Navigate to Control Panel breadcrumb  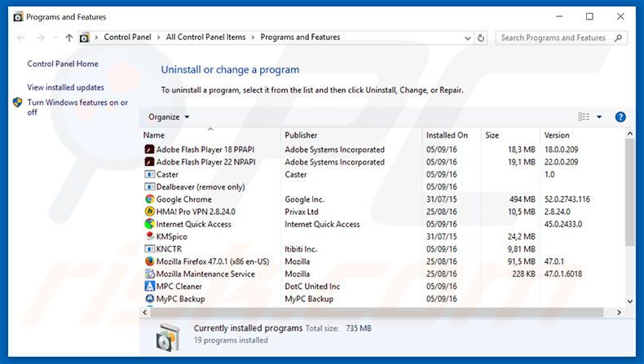pos(127,37)
